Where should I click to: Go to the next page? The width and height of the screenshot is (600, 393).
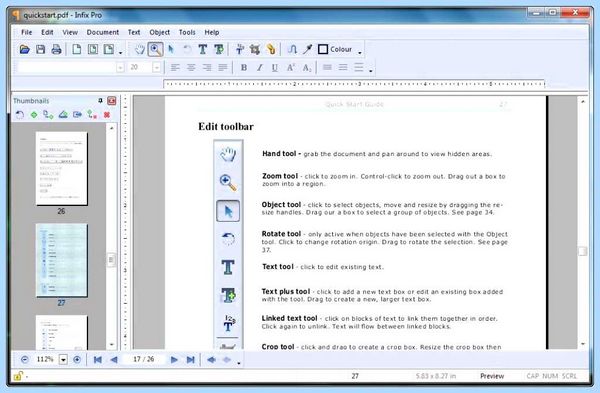(174, 359)
